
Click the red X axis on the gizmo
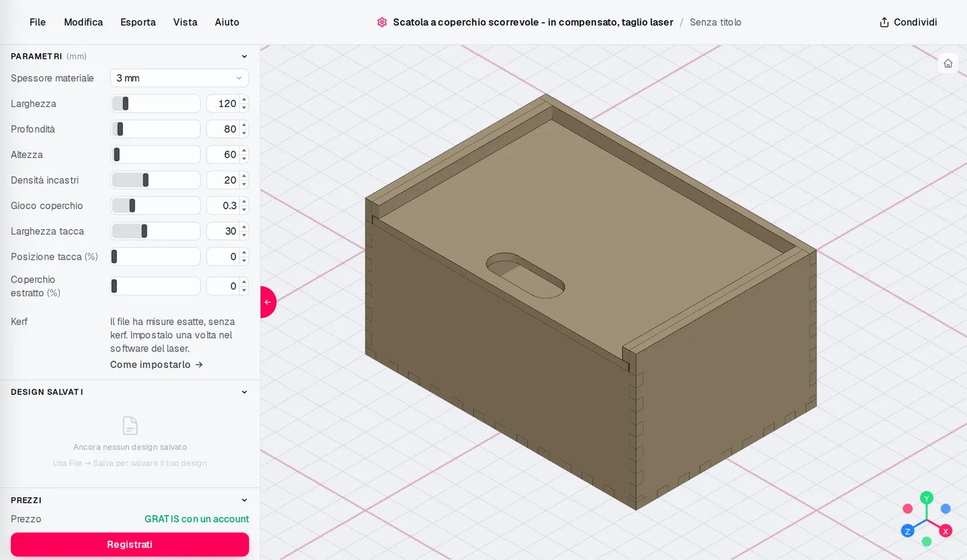[x=946, y=531]
